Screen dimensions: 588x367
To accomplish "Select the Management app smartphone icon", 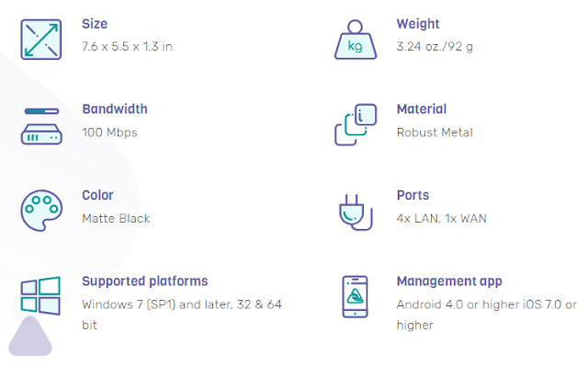I will [355, 297].
